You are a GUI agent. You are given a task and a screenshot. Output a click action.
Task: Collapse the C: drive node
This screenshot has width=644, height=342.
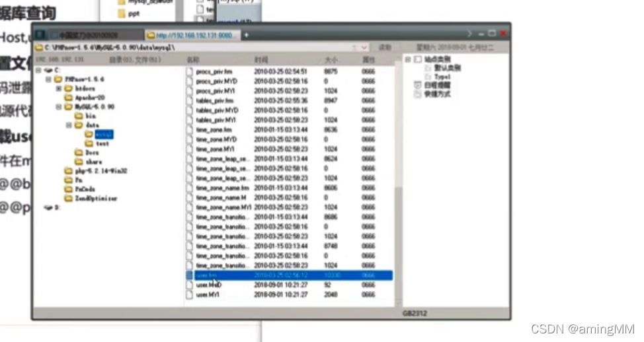(38, 70)
